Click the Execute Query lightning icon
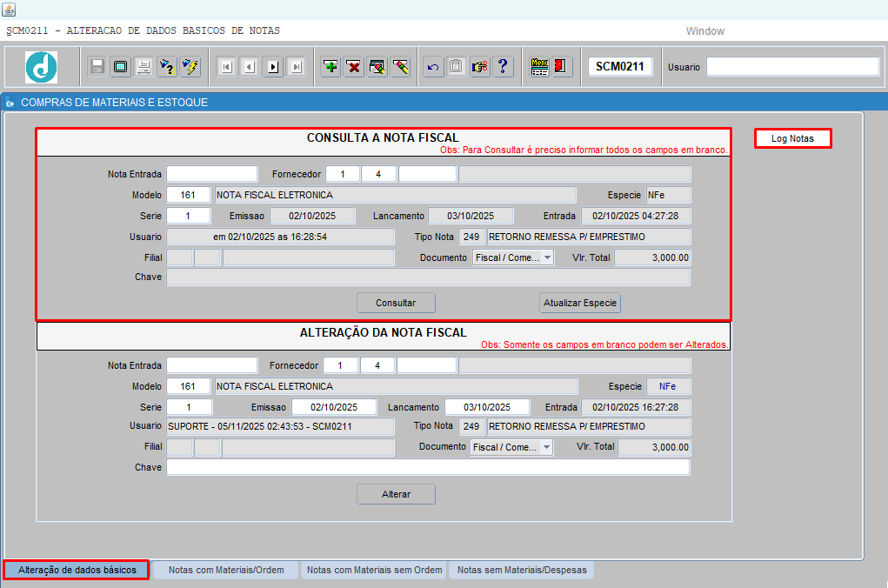Viewport: 888px width, 588px height. click(191, 67)
